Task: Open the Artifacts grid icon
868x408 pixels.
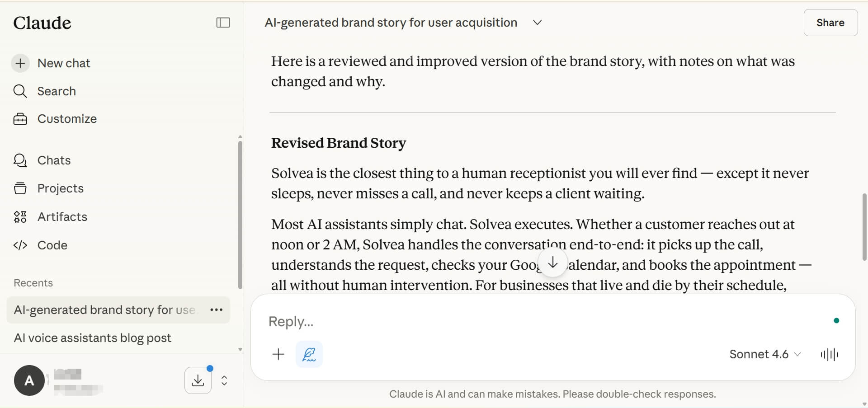Action: pyautogui.click(x=20, y=217)
